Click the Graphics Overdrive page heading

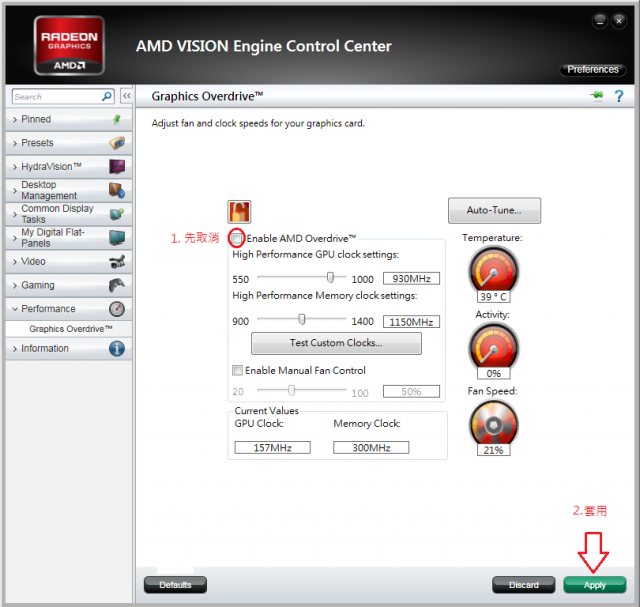coord(207,96)
